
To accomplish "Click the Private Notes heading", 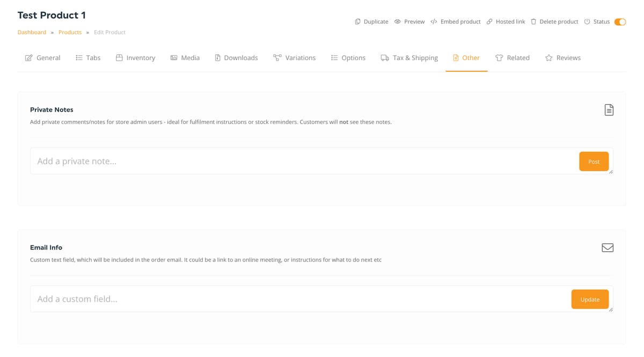I will (x=52, y=110).
